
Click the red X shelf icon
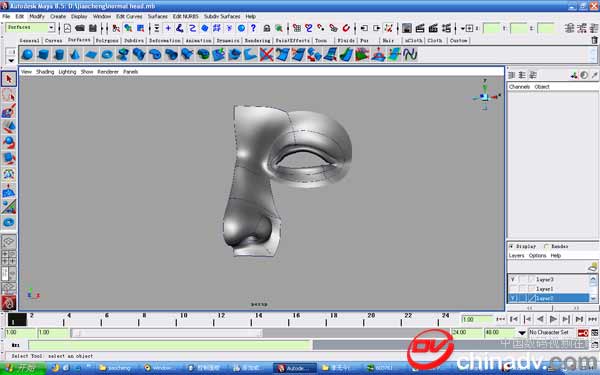(x=266, y=54)
